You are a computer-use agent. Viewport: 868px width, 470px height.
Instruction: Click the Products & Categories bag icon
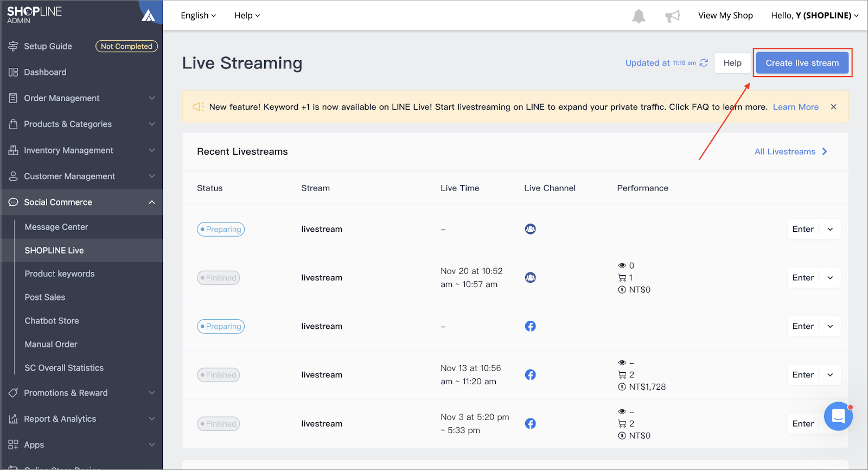pyautogui.click(x=13, y=124)
